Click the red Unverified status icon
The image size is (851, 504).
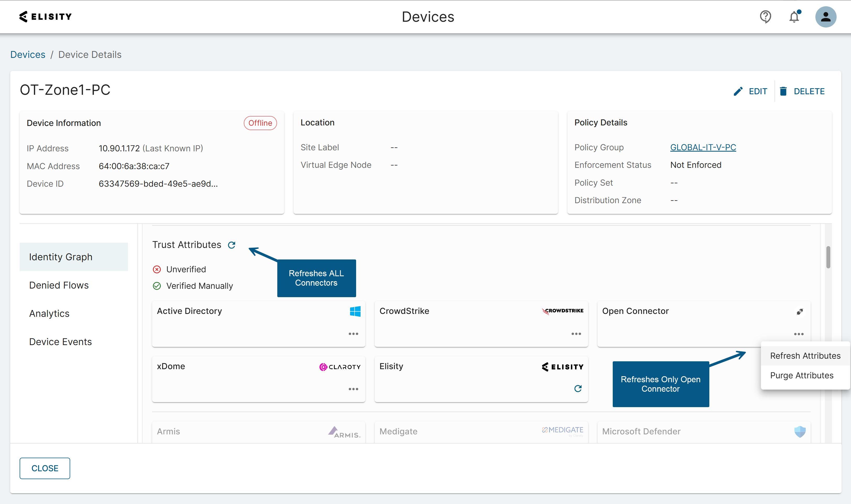click(157, 269)
